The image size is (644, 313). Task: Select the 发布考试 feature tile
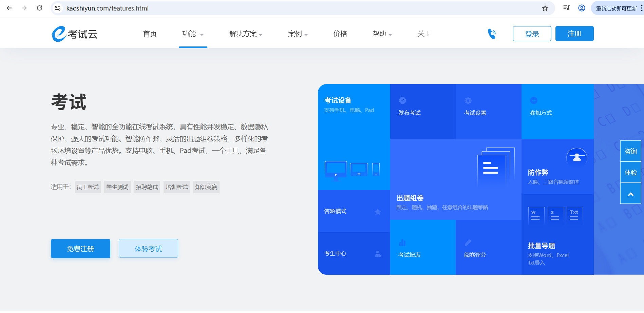tap(422, 111)
